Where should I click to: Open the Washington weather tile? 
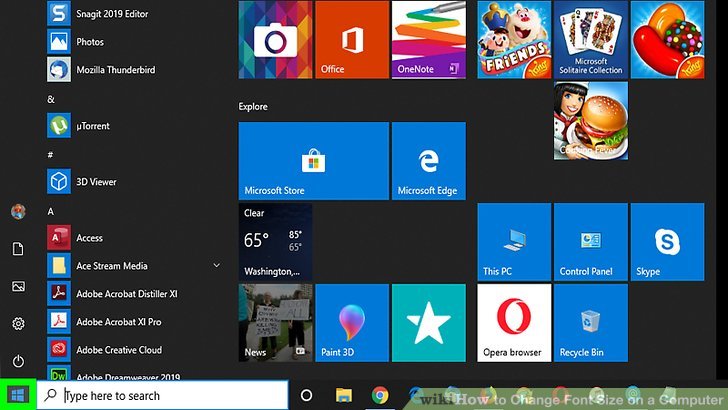click(275, 242)
